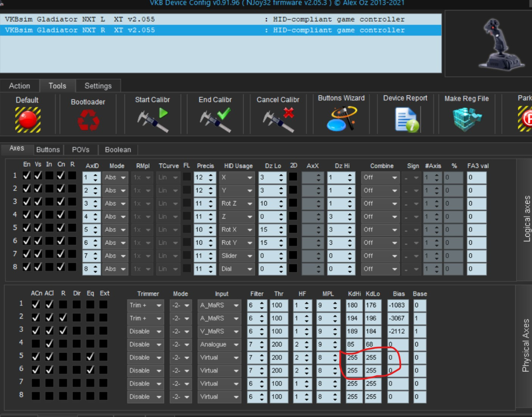Click Bias field showing -1083
This screenshot has width=532, height=417.
pos(398,305)
